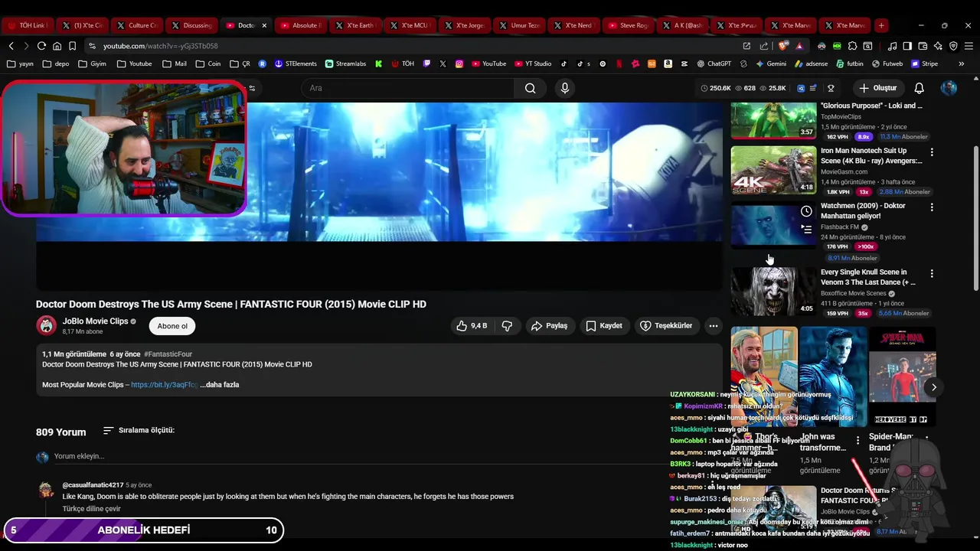Open ChatGPT bookmark
This screenshot has height=551, width=980.
click(713, 64)
